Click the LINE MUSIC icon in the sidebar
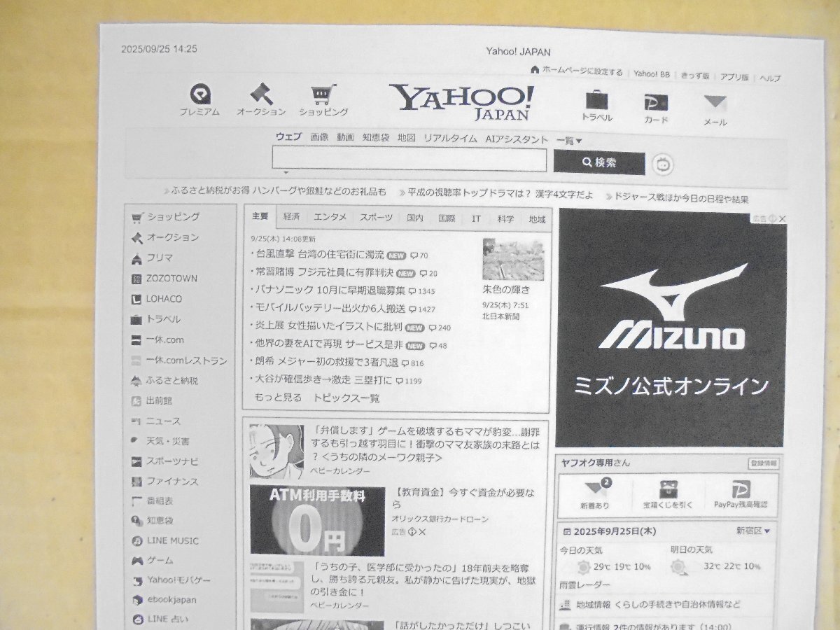The width and height of the screenshot is (840, 630). pos(137,541)
